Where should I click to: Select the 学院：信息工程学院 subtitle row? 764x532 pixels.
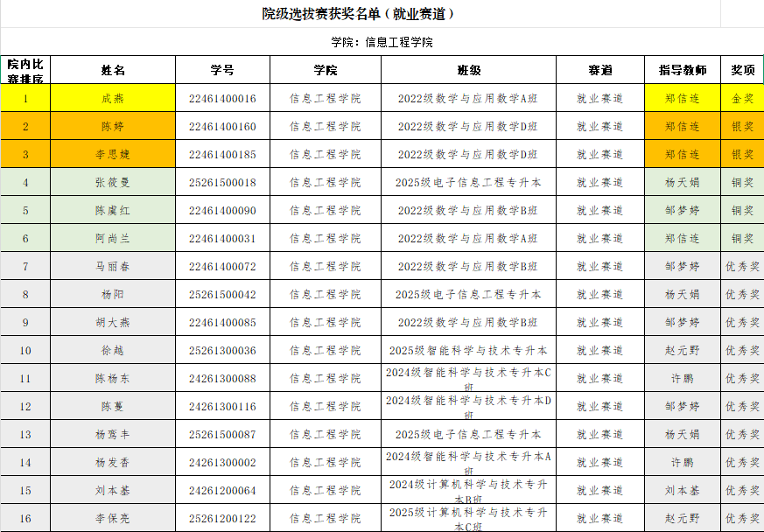pos(382,42)
